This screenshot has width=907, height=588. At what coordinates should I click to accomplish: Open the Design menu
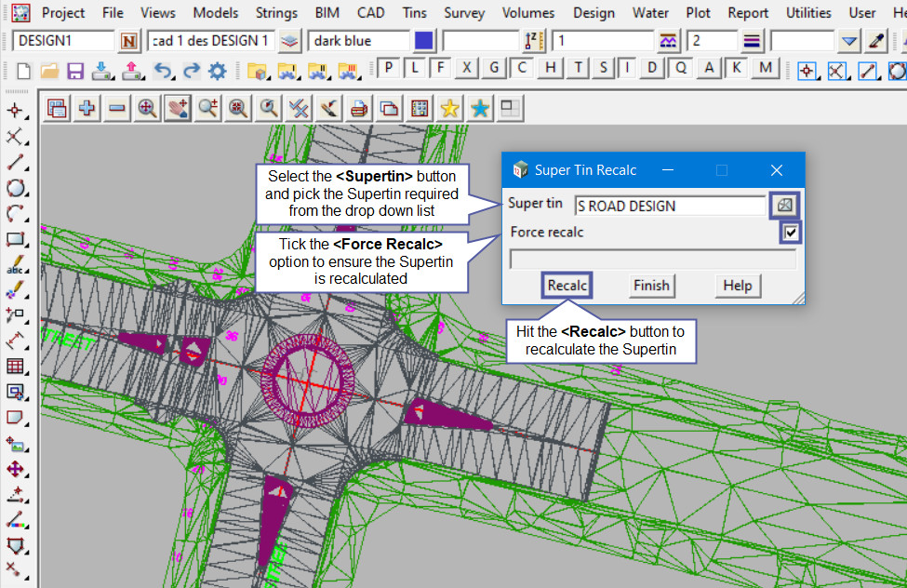594,13
